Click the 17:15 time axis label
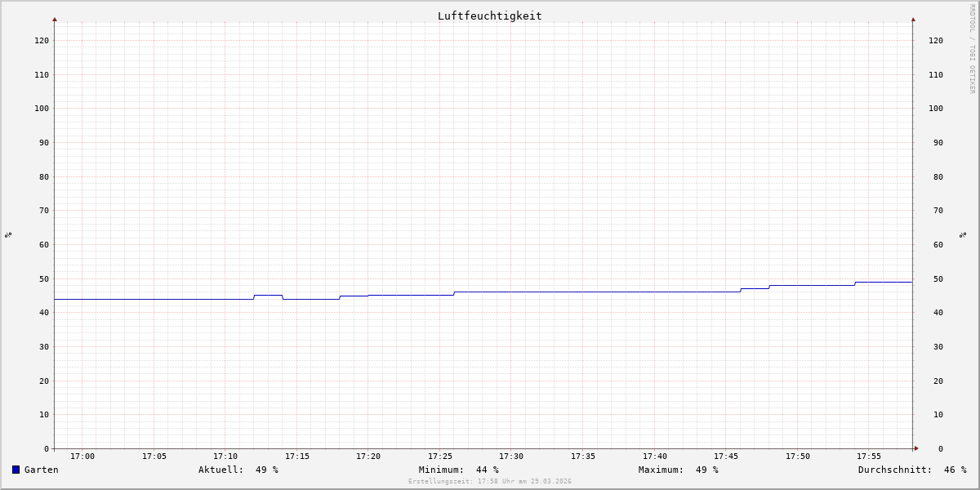Image resolution: width=980 pixels, height=490 pixels. [297, 457]
